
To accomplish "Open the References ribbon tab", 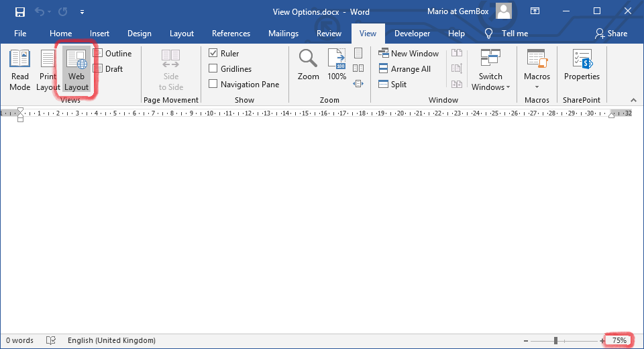I will [x=231, y=34].
